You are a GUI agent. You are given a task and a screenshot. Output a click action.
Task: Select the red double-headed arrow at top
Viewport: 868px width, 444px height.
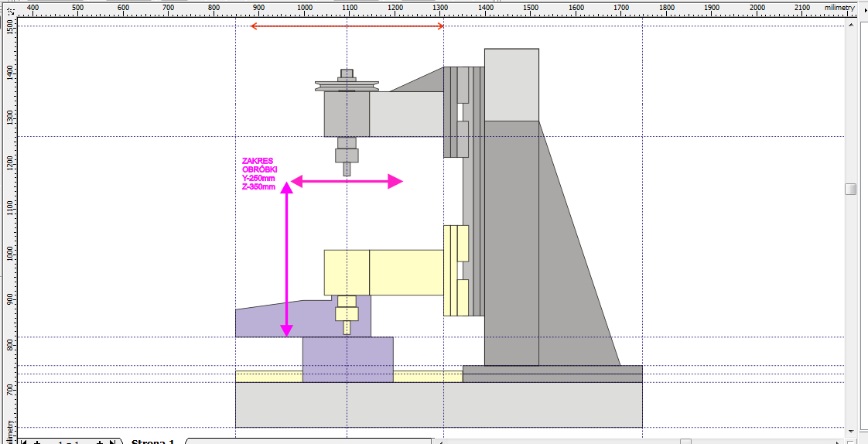(347, 26)
